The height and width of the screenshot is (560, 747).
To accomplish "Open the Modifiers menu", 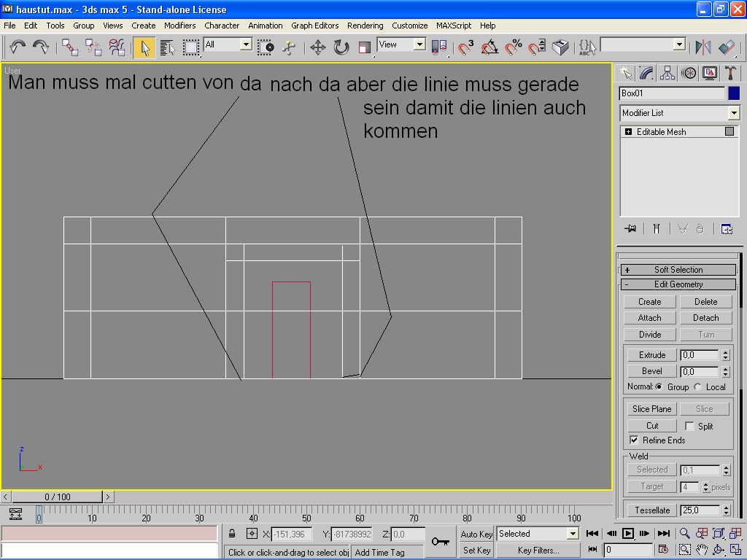I will pyautogui.click(x=179, y=26).
